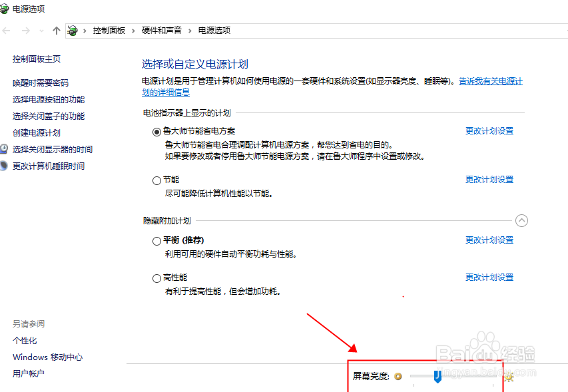Open 控制面板 breadcrumb
The image size is (568, 392).
(x=109, y=31)
